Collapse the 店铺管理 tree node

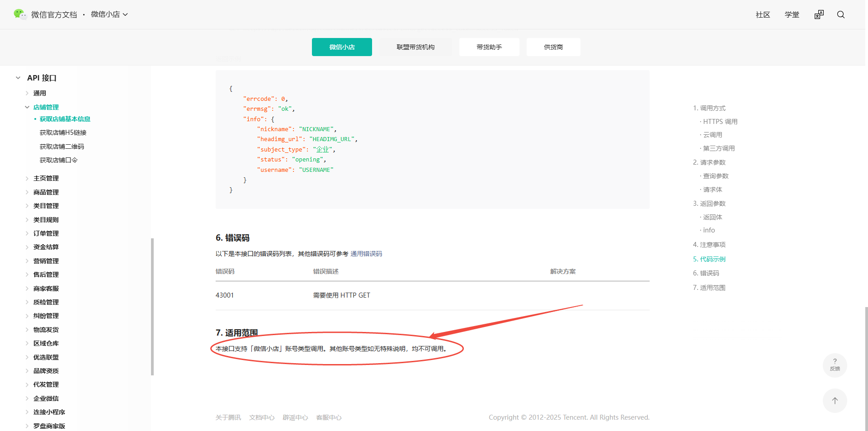[x=27, y=107]
